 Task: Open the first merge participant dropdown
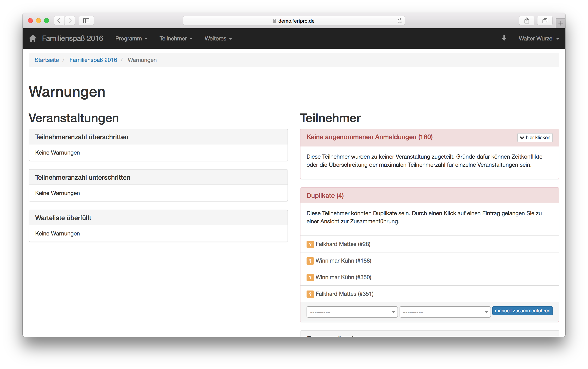[x=352, y=312]
